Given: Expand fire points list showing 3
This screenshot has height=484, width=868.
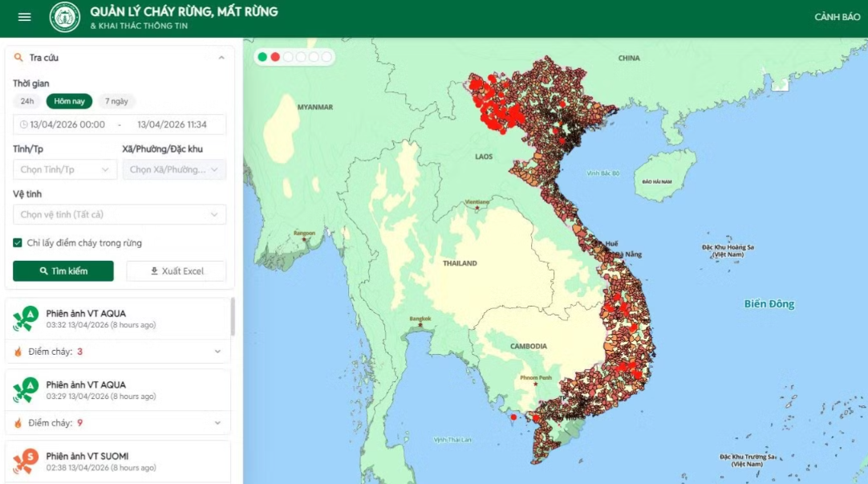Looking at the screenshot, I should click(x=217, y=352).
